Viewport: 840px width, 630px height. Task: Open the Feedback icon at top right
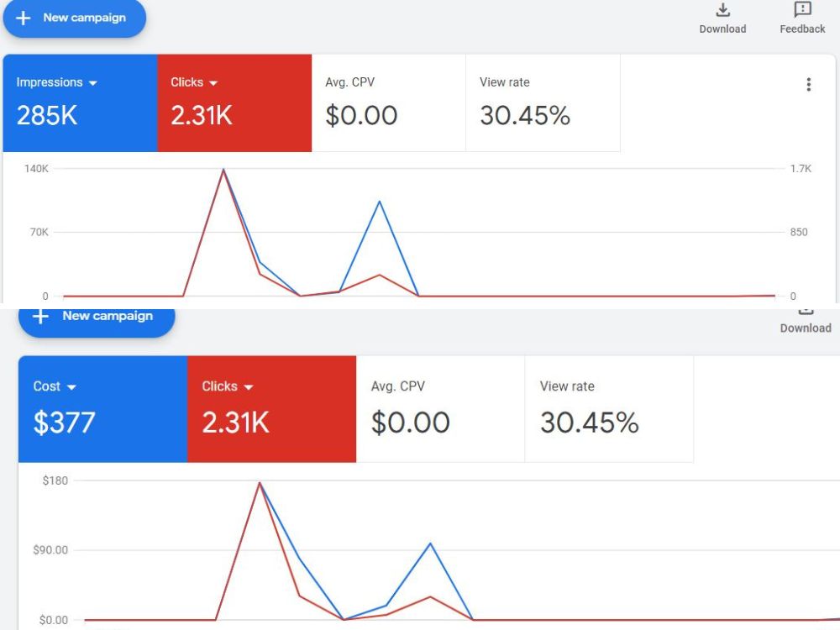coord(802,10)
